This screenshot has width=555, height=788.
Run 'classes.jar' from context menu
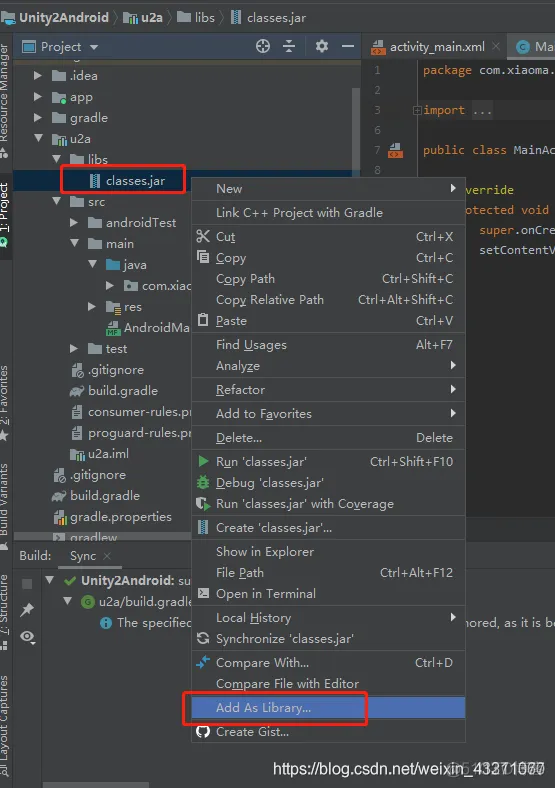coord(328,462)
